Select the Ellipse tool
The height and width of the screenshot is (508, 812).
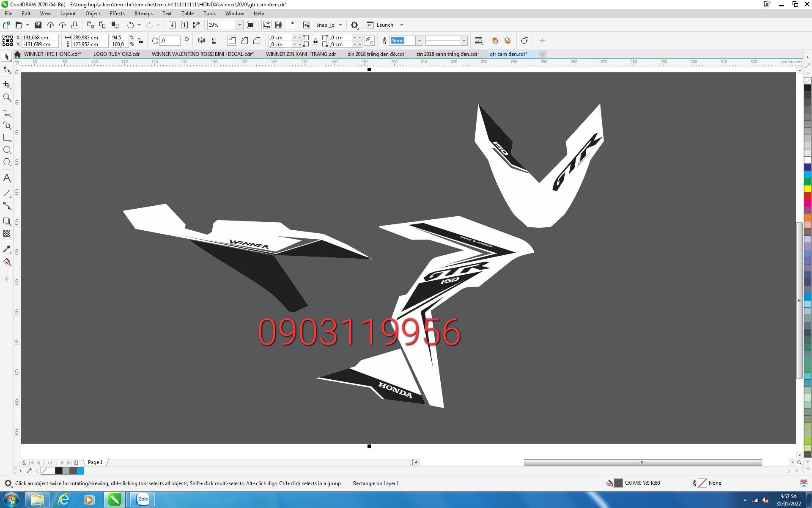[x=7, y=150]
